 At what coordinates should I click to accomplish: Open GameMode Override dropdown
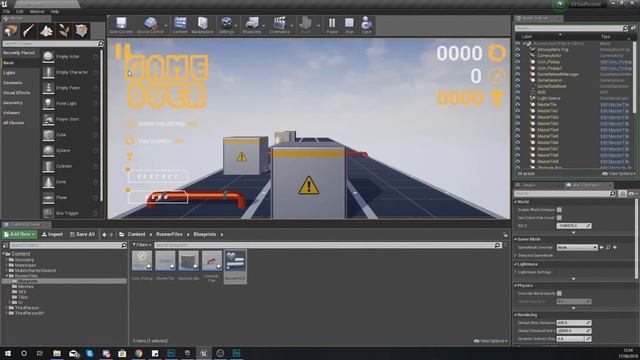click(577, 247)
